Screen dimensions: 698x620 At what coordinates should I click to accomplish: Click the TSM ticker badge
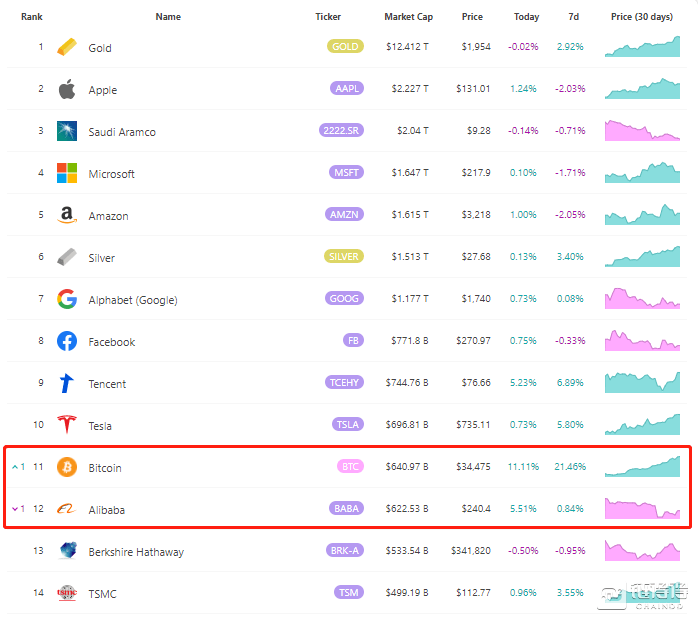[349, 592]
